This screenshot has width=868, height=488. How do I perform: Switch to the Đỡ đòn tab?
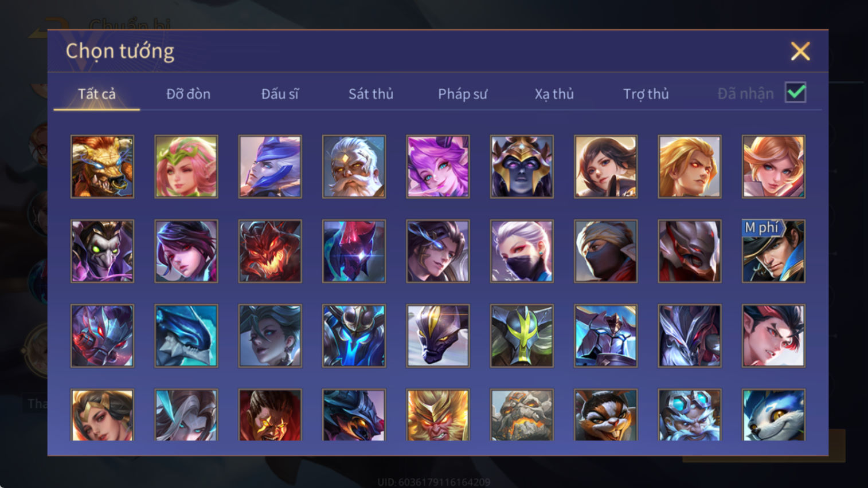[188, 94]
